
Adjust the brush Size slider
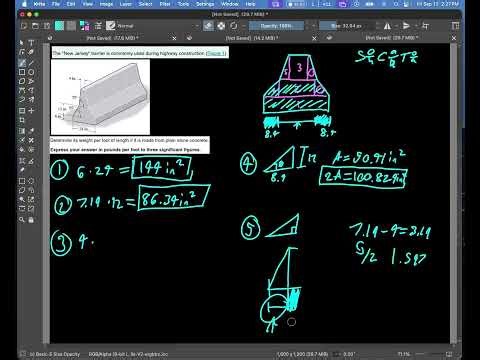(x=347, y=26)
